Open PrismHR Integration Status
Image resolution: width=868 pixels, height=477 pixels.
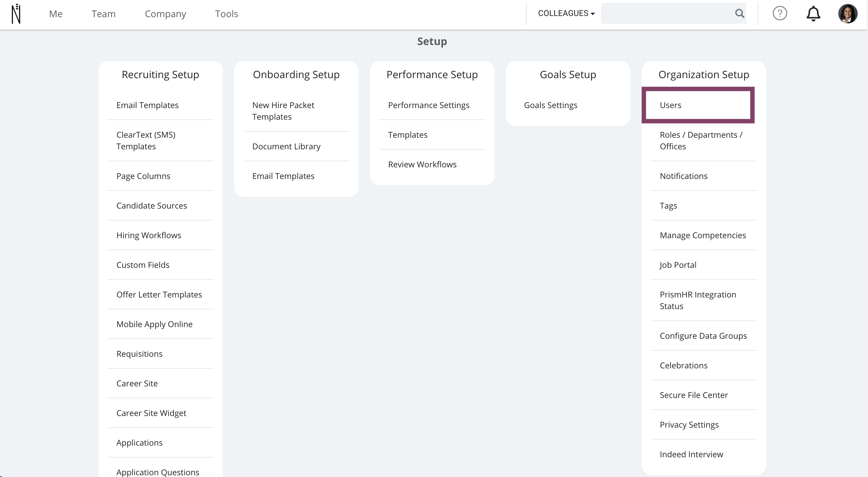pos(698,300)
